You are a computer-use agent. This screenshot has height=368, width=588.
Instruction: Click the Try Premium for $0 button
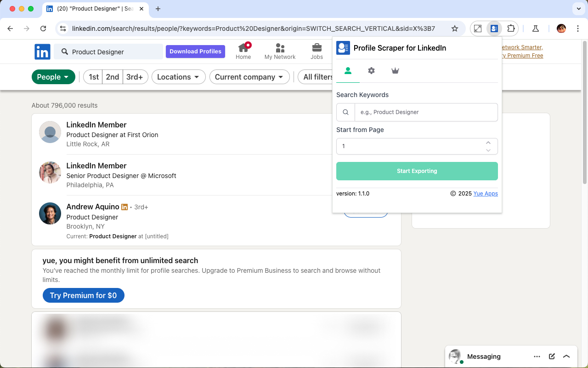click(x=83, y=295)
